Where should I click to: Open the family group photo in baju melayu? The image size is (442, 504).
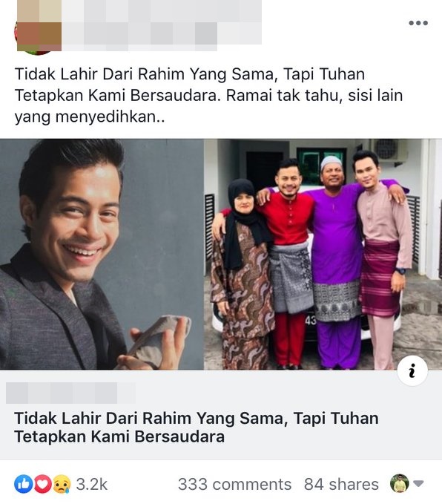click(323, 255)
